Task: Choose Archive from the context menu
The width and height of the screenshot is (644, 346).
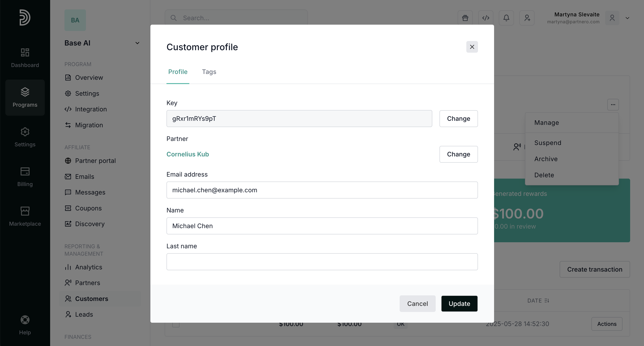Action: 546,159
